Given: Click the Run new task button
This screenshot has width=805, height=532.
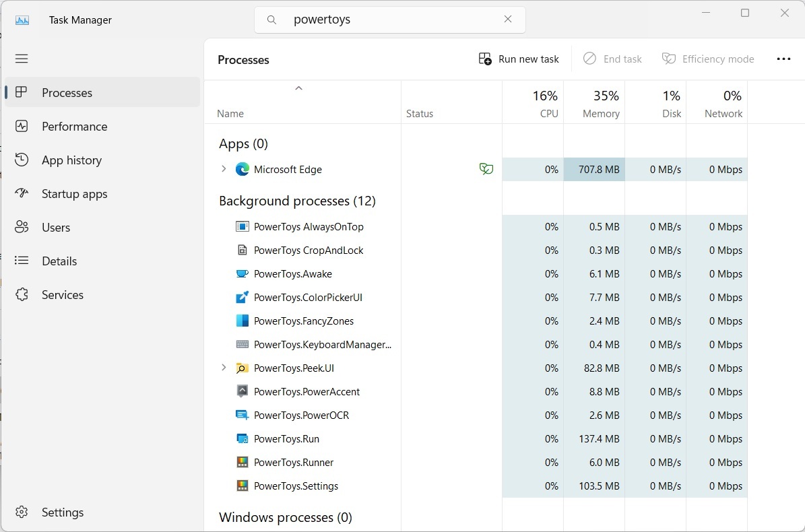Looking at the screenshot, I should pyautogui.click(x=518, y=59).
